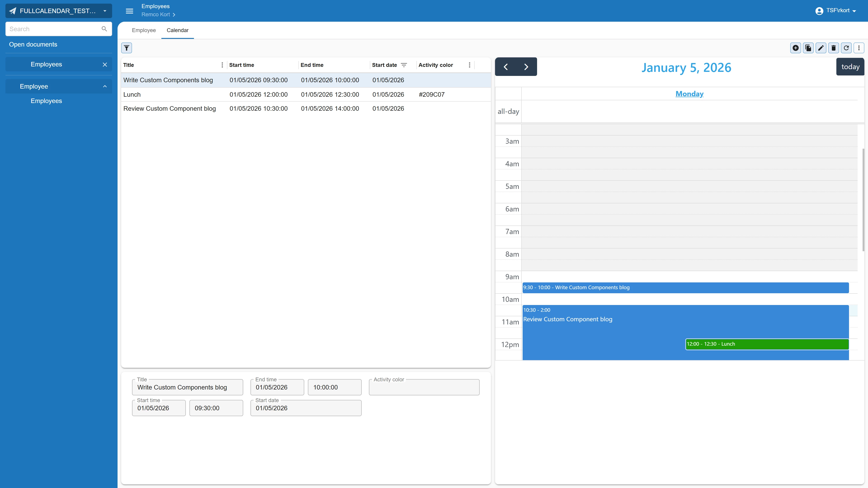This screenshot has width=868, height=488.
Task: Close the Employees open document
Action: [105, 65]
